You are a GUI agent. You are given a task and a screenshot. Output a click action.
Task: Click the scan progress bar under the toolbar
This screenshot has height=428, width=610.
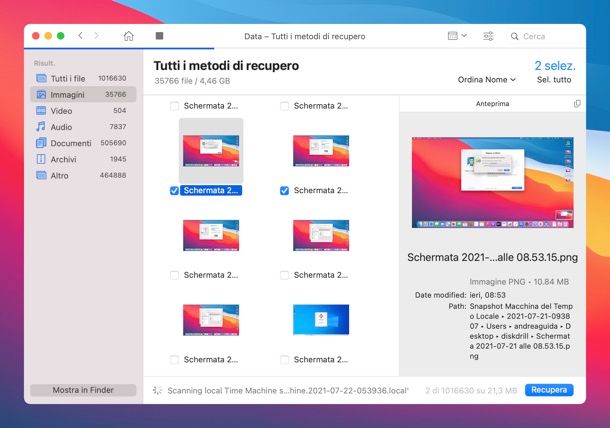tap(119, 49)
